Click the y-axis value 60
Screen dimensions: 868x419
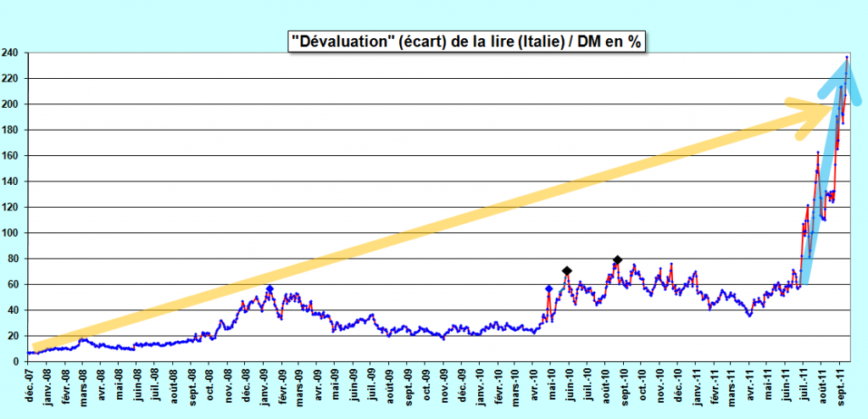tap(12, 284)
